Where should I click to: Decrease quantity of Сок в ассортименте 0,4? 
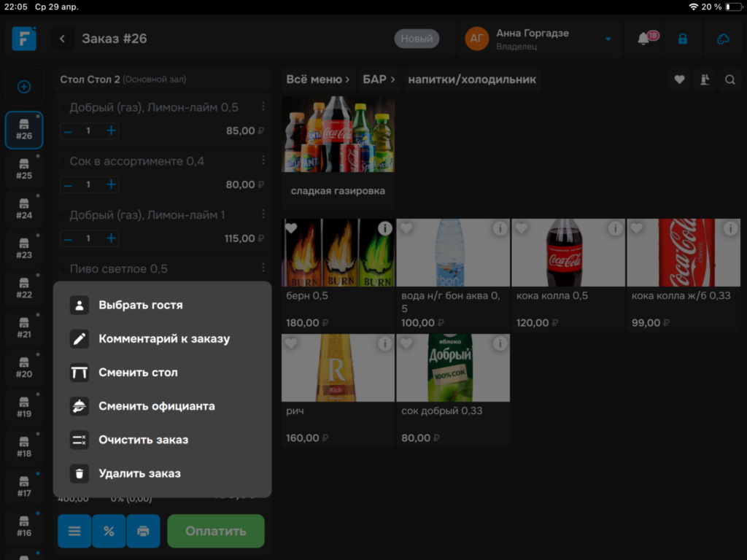(68, 184)
